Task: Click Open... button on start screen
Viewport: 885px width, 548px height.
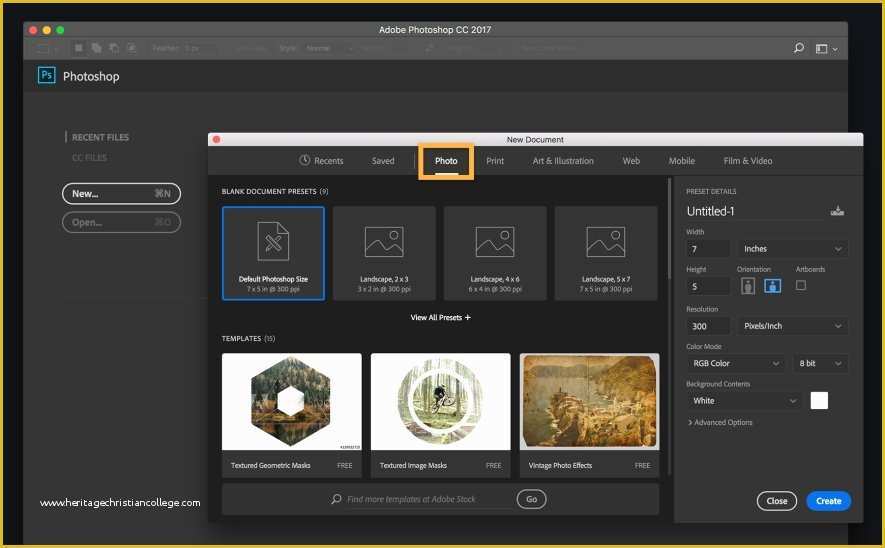Action: click(x=121, y=222)
